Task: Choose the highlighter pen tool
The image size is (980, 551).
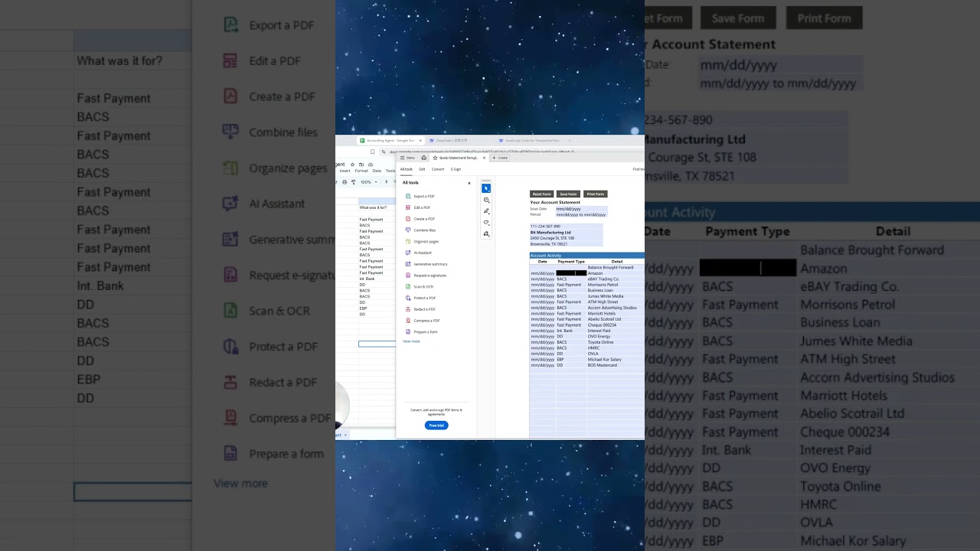Action: click(486, 211)
